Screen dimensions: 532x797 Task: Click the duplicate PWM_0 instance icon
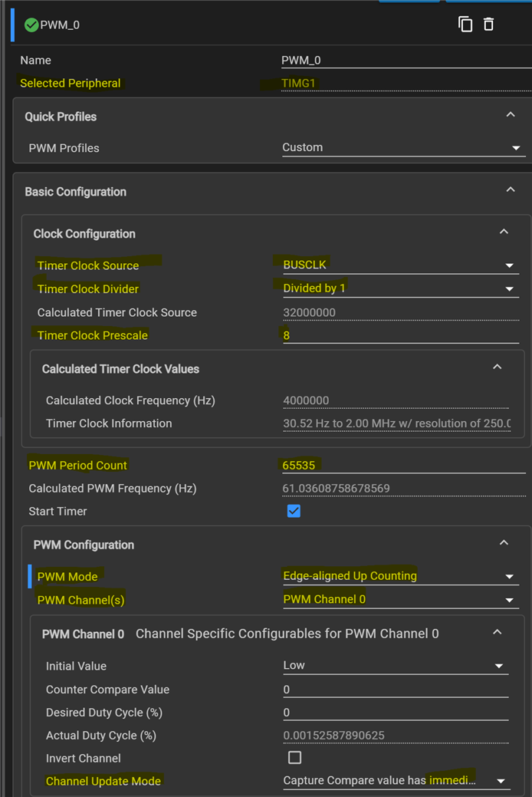(465, 25)
